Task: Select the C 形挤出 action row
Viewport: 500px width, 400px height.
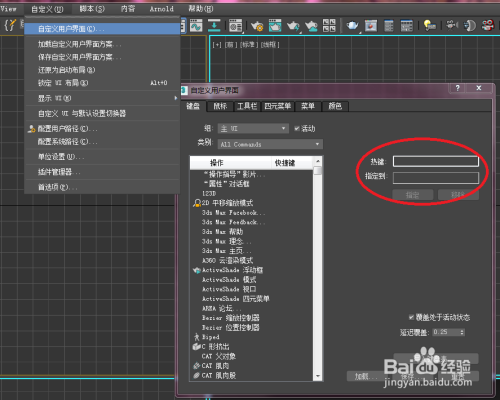Action: click(x=251, y=347)
